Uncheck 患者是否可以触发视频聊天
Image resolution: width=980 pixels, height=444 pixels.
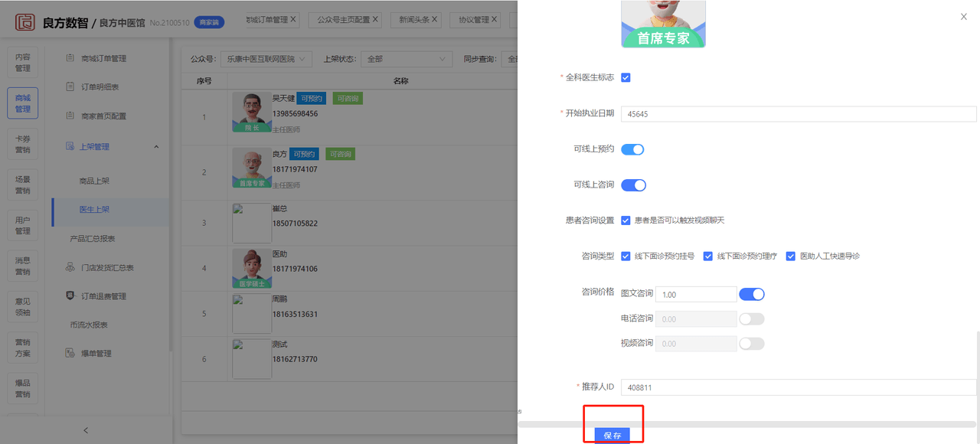pos(626,220)
